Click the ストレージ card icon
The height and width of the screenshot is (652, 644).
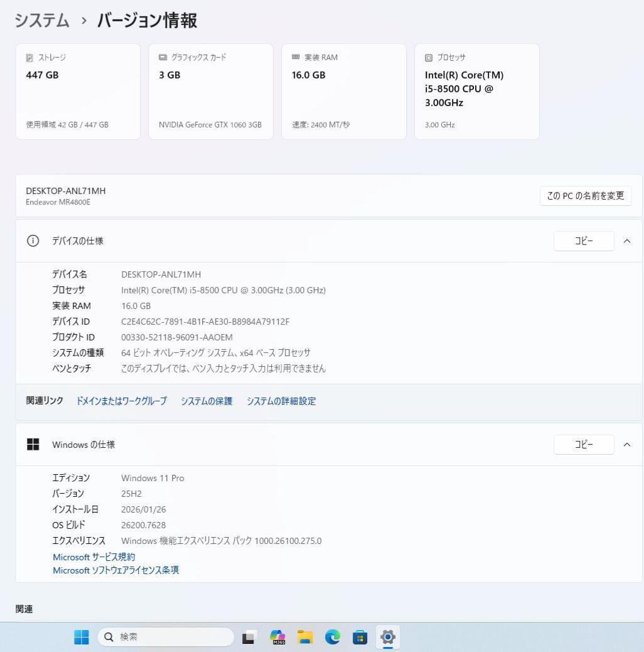(28, 57)
